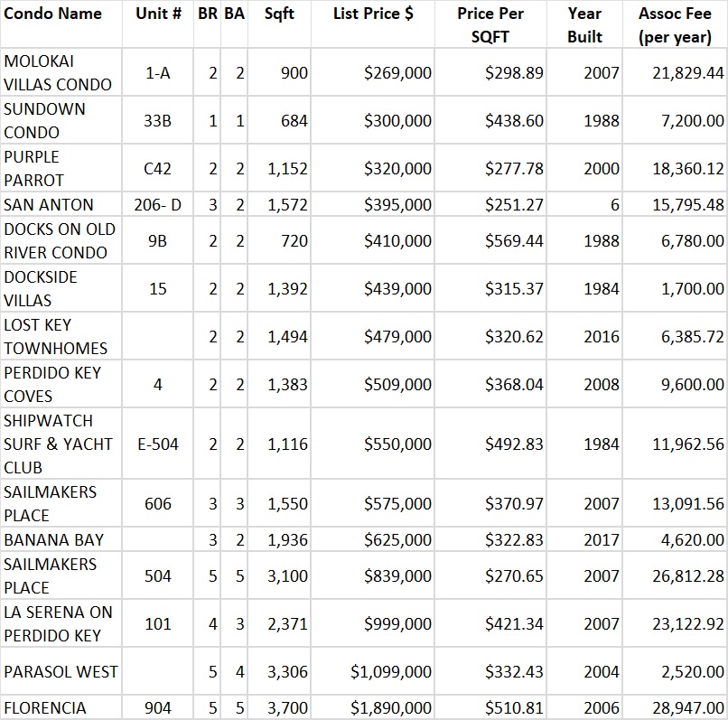Click the $575,000 list price cell
The width and height of the screenshot is (728, 720).
pyautogui.click(x=397, y=504)
